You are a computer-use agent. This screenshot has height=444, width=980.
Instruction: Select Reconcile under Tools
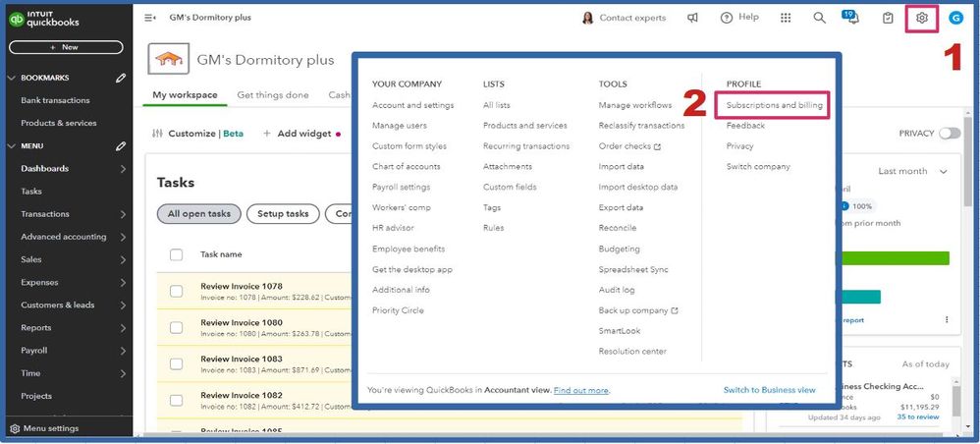(618, 228)
